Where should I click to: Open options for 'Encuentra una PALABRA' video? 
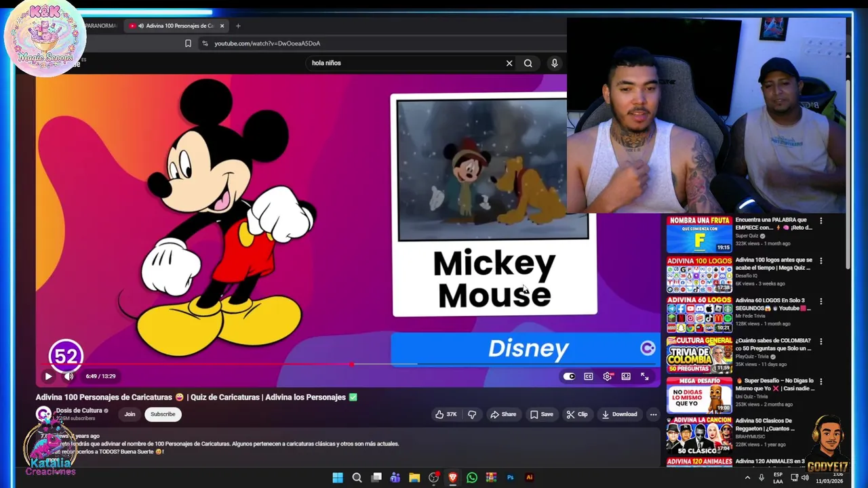coord(821,221)
